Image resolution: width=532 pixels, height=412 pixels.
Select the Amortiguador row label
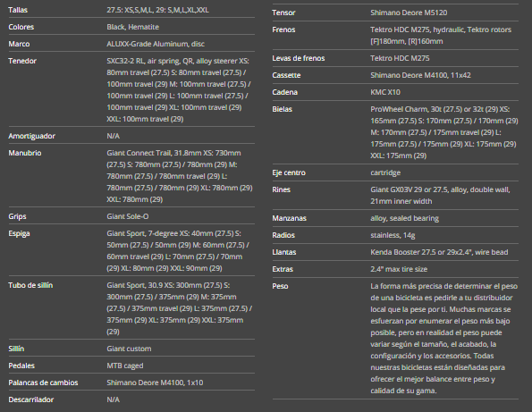coord(32,136)
